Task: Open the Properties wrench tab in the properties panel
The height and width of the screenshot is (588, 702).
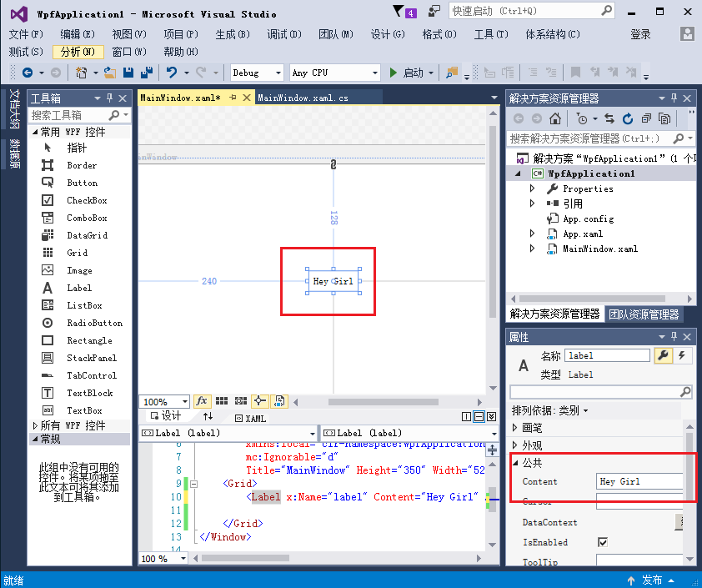Action: pos(663,355)
